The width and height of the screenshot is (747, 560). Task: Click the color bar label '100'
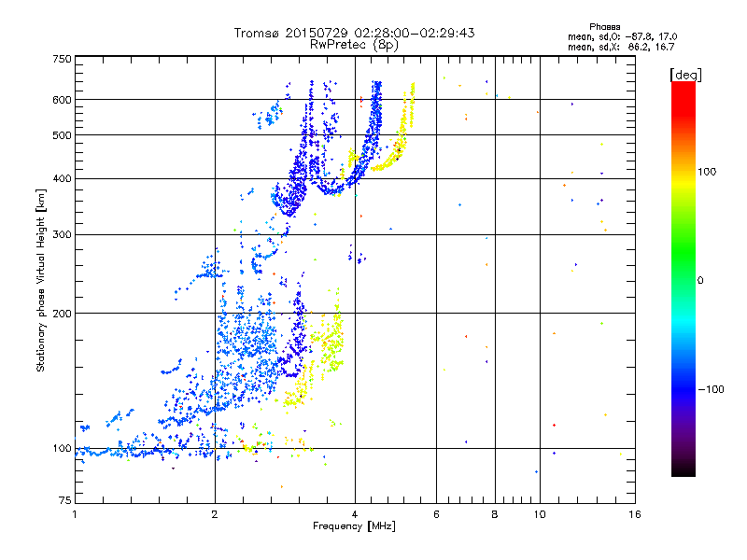[x=707, y=172]
